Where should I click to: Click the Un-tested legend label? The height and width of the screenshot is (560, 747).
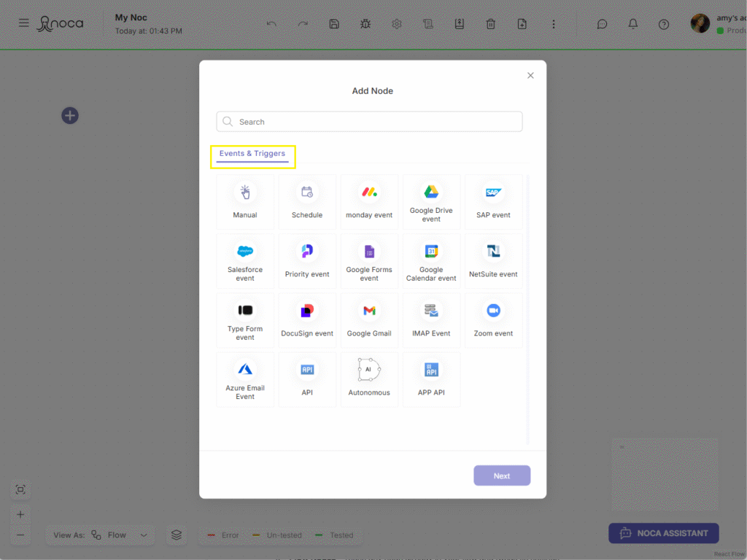284,535
